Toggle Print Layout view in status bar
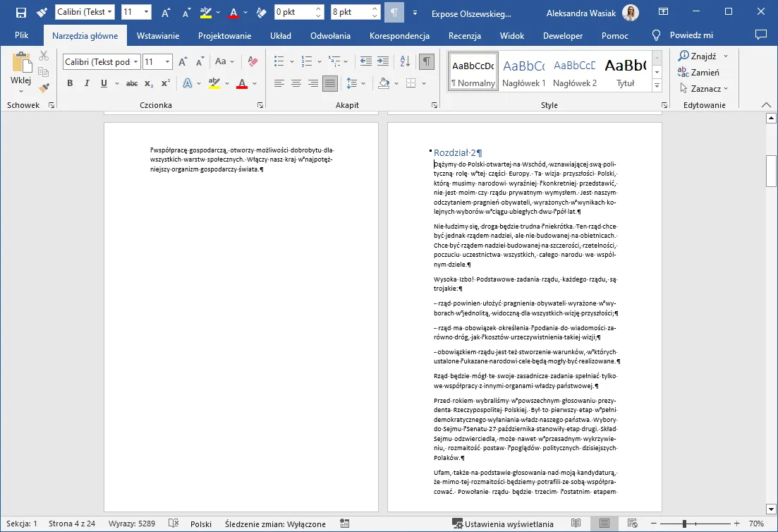This screenshot has height=532, width=778. [604, 524]
